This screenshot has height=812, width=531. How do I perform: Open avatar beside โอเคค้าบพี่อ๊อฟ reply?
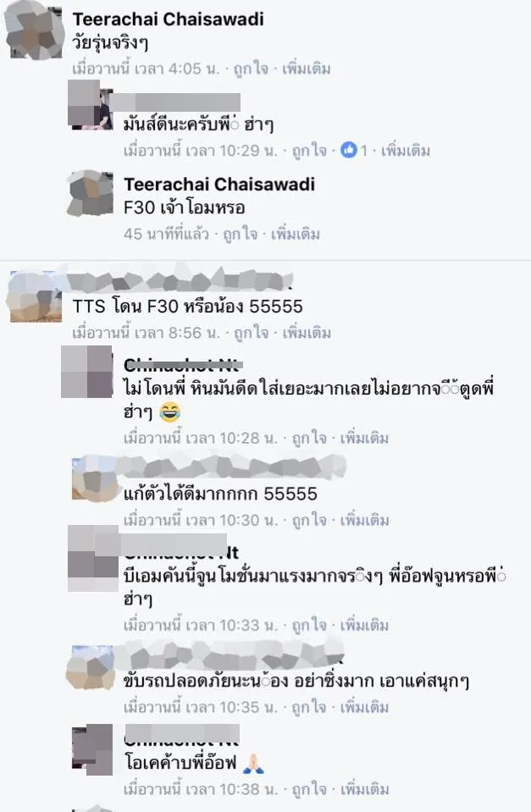point(91,749)
